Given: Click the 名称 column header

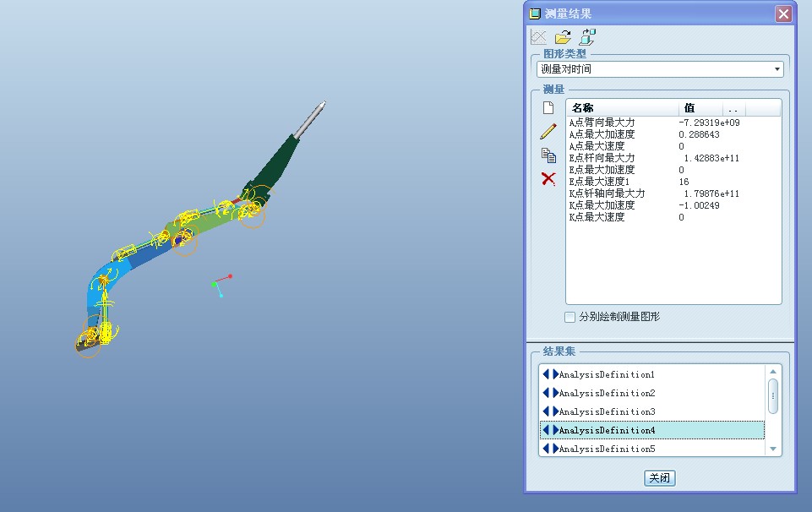Looking at the screenshot, I should [x=623, y=107].
